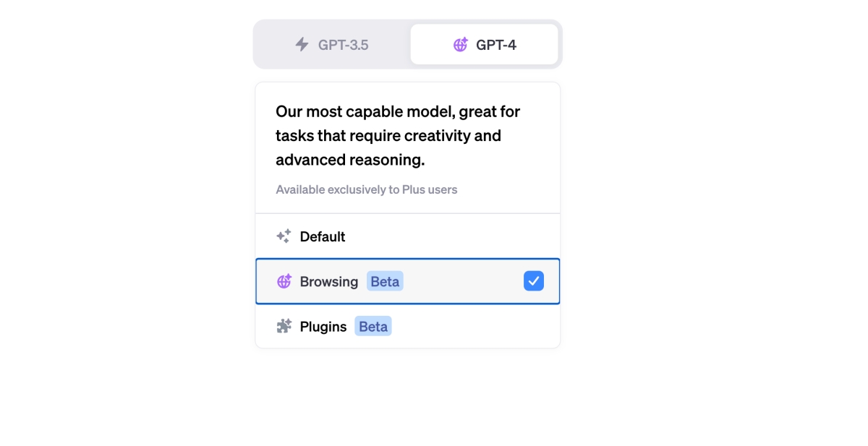Click the gray model switcher bar's left edge
This screenshot has width=868, height=446.
(258, 45)
